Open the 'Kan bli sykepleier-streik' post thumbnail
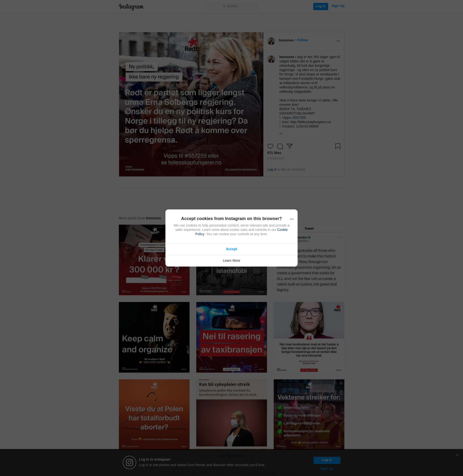The width and height of the screenshot is (463, 476). pos(231,414)
